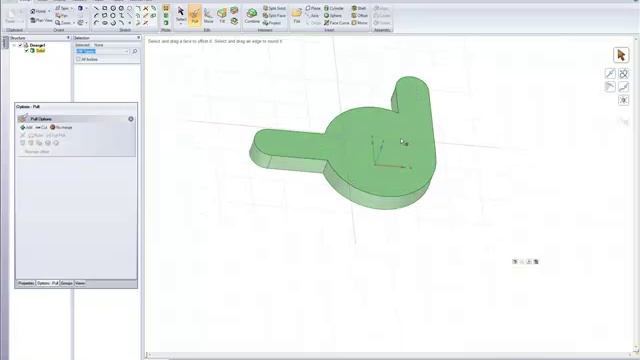Click the Split Face tool
Viewport: 640px width, 360px height.
[x=274, y=16]
